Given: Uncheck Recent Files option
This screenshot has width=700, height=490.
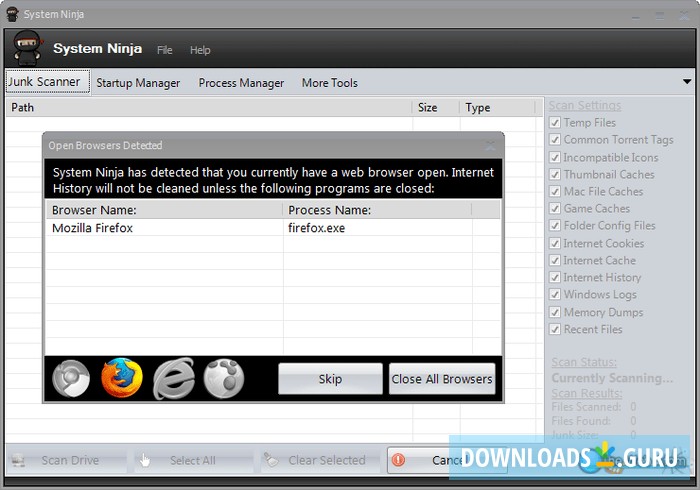Looking at the screenshot, I should 555,329.
